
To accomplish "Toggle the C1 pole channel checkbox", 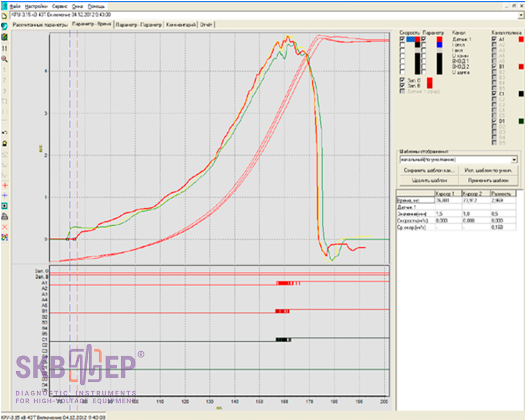I will click(494, 94).
